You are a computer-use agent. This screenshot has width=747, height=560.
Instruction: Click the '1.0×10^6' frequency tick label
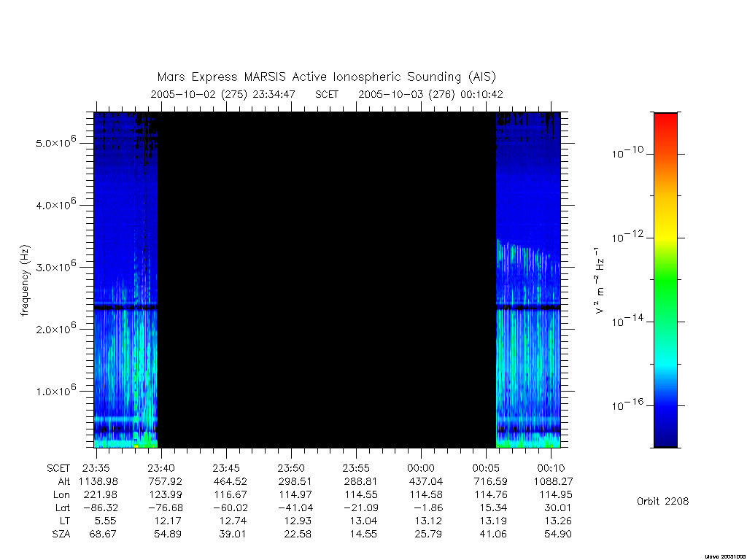55,390
